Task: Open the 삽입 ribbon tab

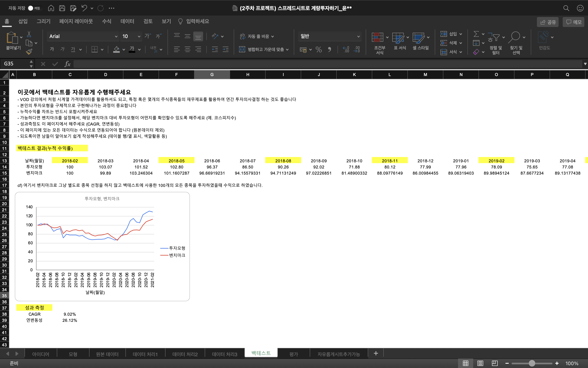Action: [23, 21]
